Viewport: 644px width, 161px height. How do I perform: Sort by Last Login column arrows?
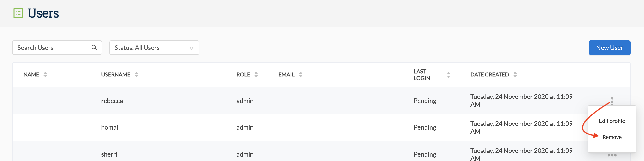coord(449,75)
